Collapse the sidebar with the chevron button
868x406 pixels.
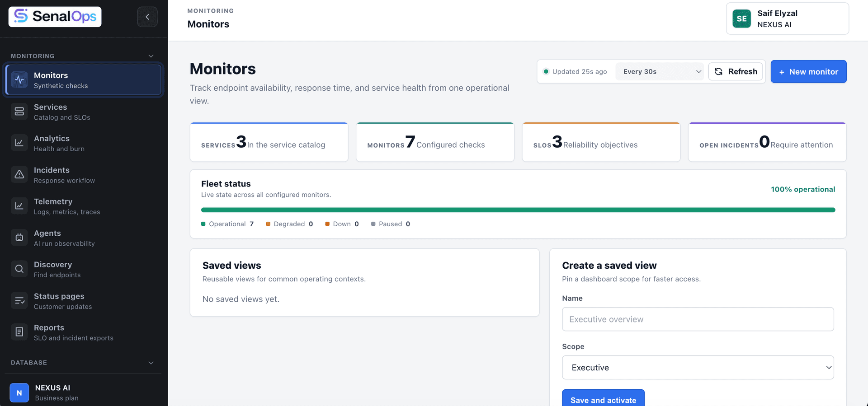[x=147, y=17]
